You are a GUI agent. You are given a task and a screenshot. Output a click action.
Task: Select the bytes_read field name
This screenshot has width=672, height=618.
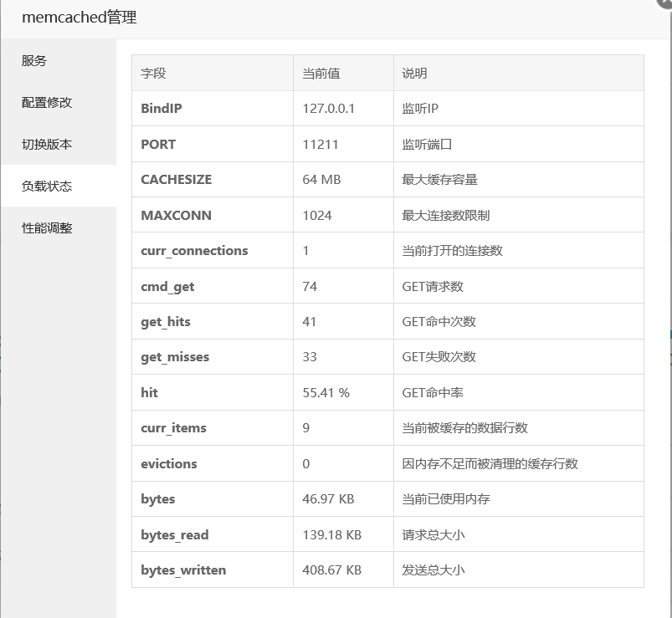tap(174, 535)
